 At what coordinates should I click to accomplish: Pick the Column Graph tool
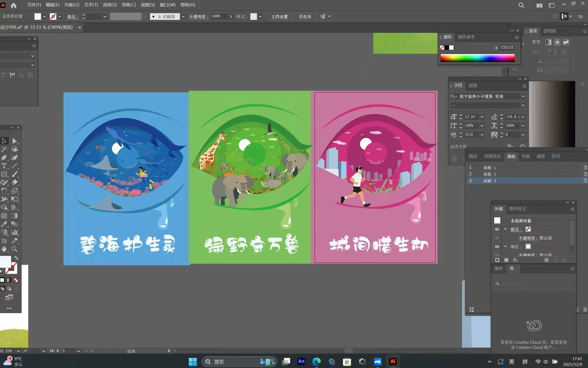(x=14, y=232)
